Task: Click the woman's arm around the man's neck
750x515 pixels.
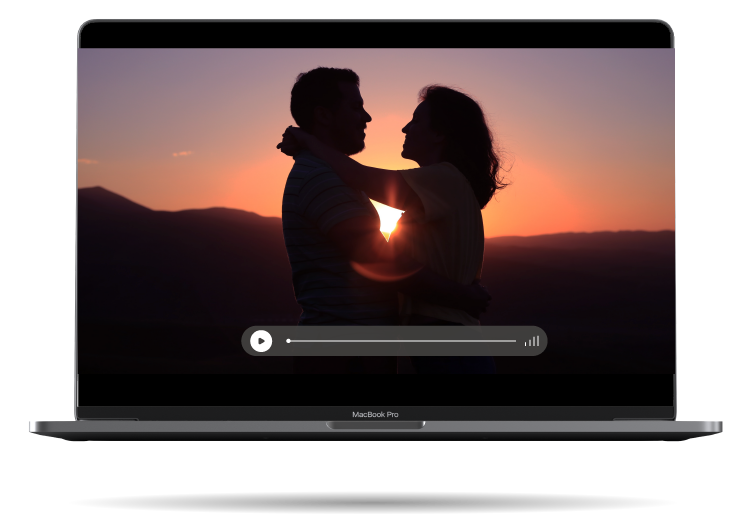Action: 330,150
